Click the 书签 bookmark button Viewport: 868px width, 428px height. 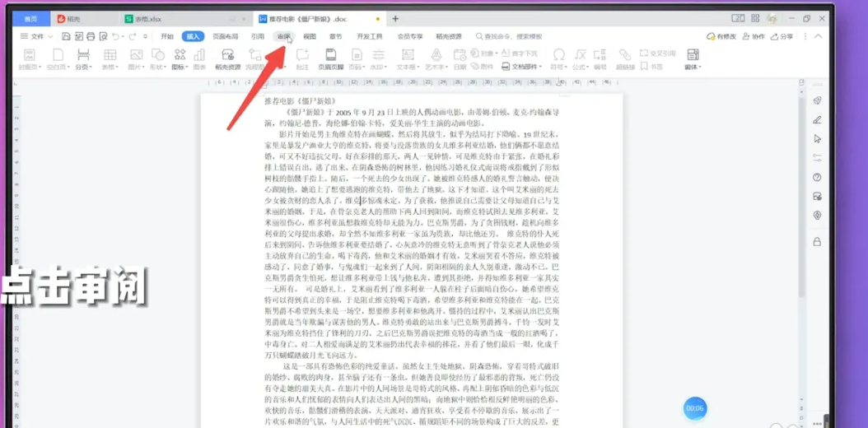point(651,67)
